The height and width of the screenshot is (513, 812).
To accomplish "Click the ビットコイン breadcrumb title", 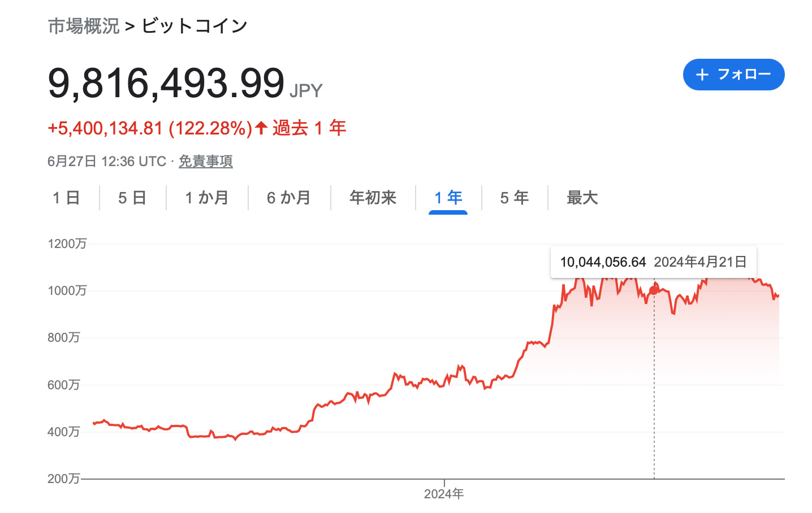I will tap(194, 26).
